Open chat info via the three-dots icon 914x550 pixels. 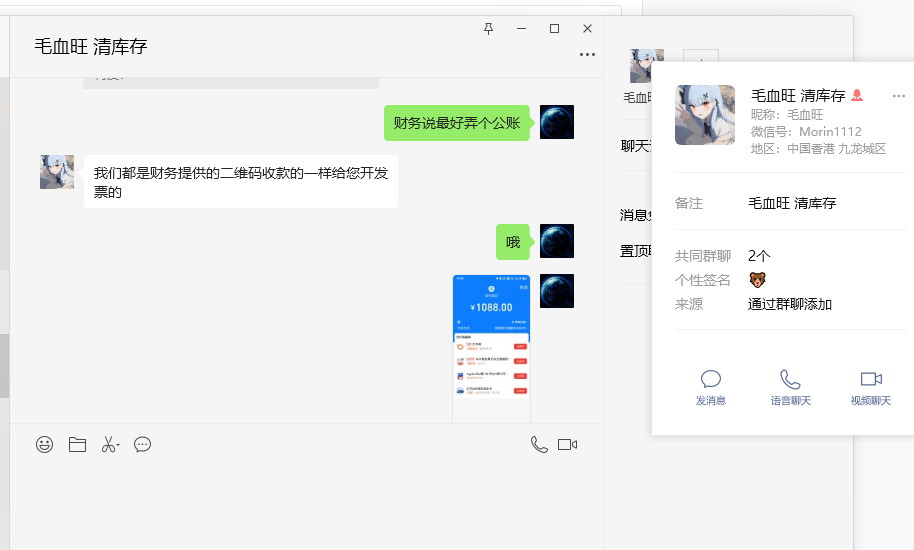tap(587, 54)
